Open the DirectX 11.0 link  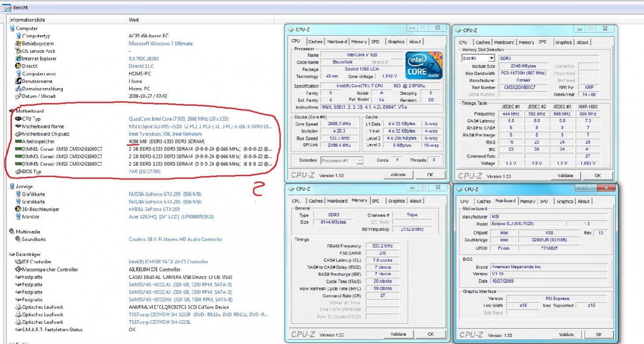[141, 66]
